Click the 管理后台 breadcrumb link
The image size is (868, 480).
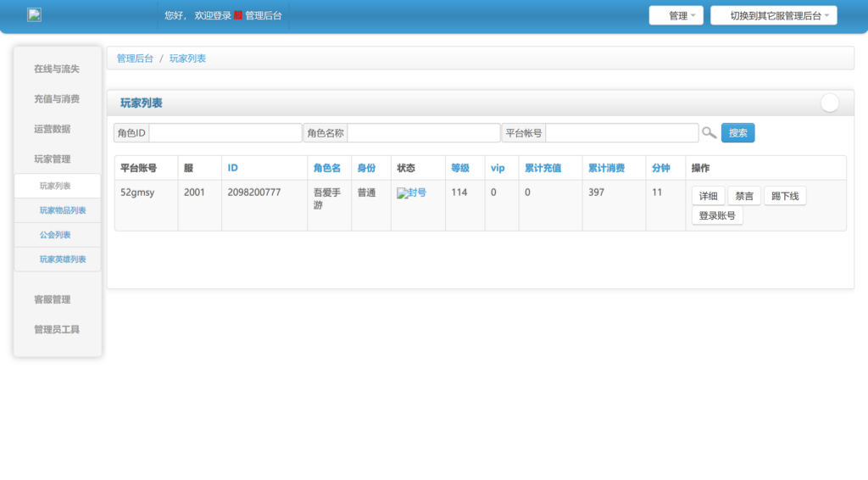[135, 59]
